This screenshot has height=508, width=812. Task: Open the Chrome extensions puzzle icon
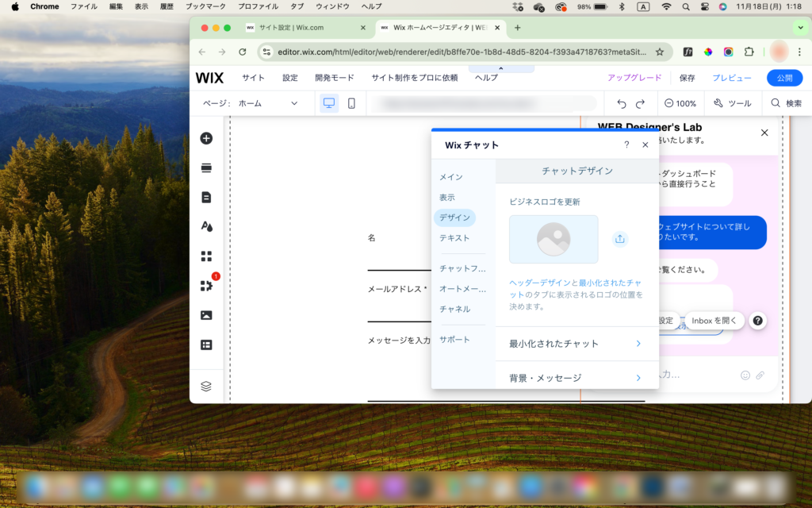(x=749, y=52)
